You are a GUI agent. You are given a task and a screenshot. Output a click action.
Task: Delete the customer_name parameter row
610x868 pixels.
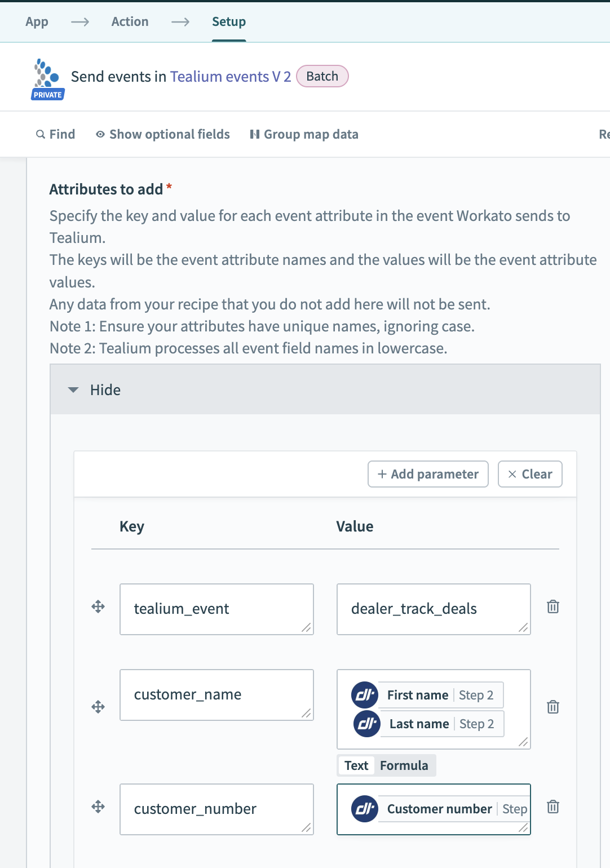pyautogui.click(x=553, y=707)
